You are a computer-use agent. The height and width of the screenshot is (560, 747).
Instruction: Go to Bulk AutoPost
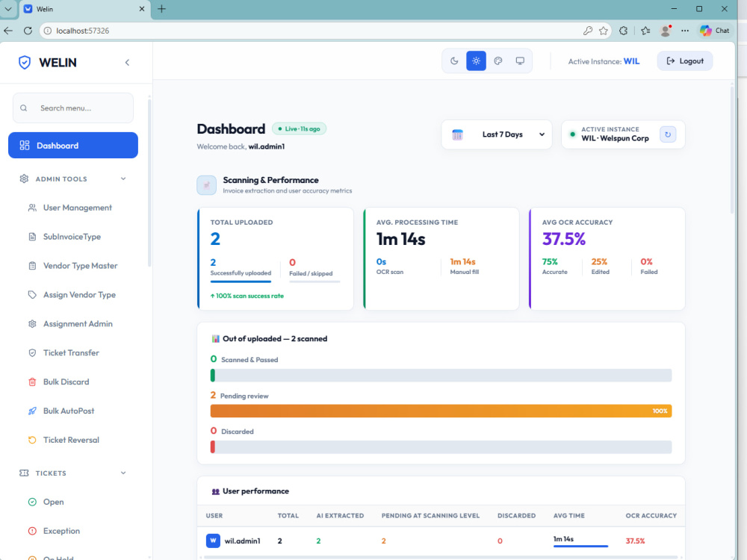(x=69, y=411)
